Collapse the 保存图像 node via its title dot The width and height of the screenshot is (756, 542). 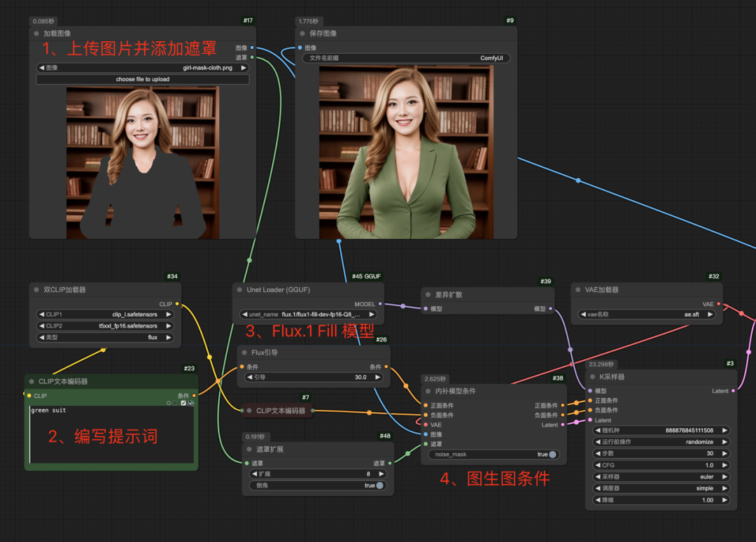(302, 34)
